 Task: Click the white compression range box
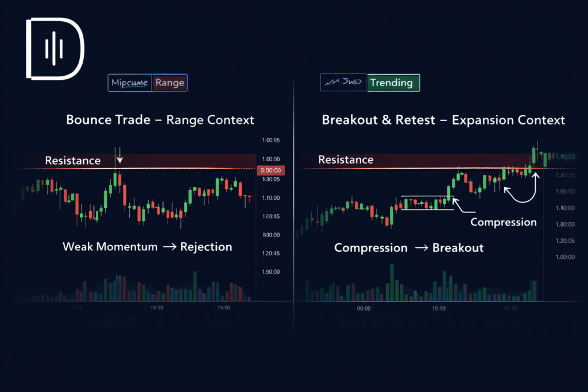click(x=427, y=203)
